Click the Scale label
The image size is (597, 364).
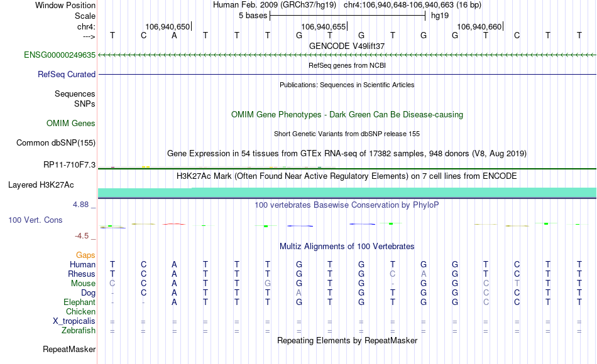(85, 16)
